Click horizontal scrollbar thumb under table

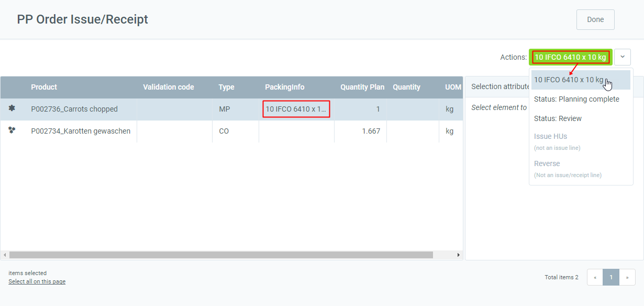point(221,255)
